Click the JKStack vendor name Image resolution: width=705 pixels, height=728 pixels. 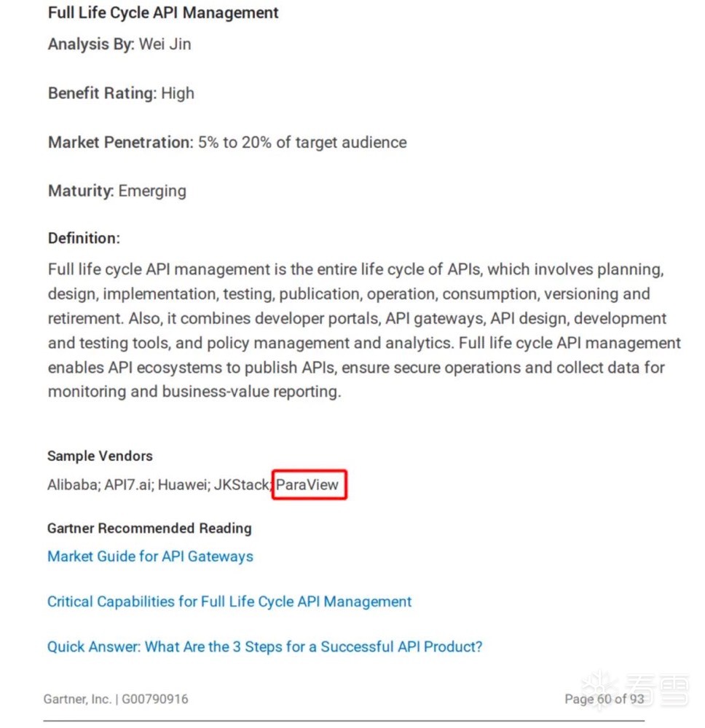click(242, 485)
